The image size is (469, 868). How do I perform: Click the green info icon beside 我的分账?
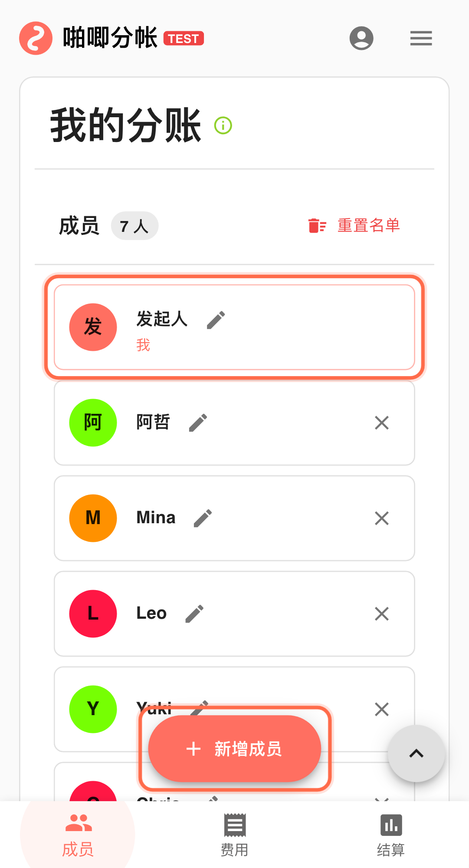[223, 126]
